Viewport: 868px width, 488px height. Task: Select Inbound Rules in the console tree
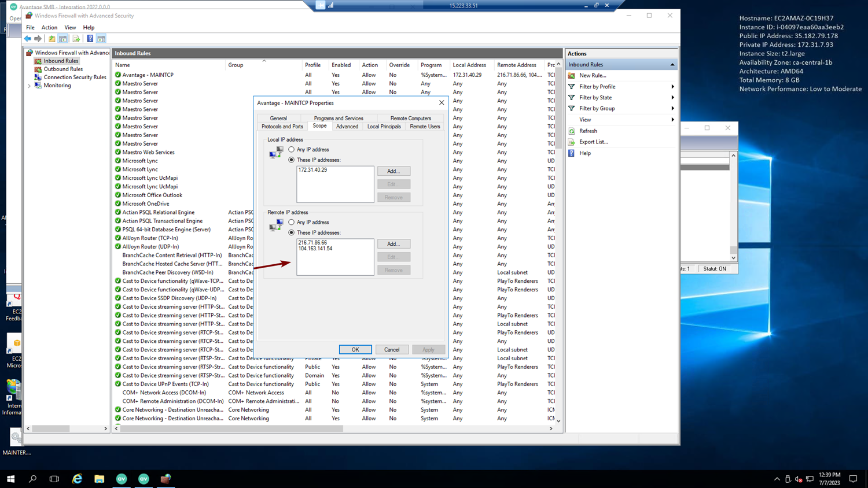[x=61, y=61]
